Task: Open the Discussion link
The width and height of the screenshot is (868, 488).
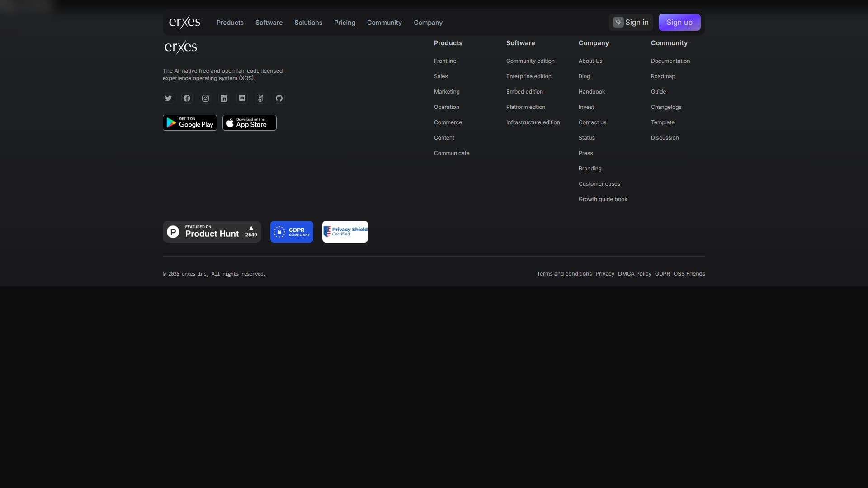Action: click(x=665, y=138)
